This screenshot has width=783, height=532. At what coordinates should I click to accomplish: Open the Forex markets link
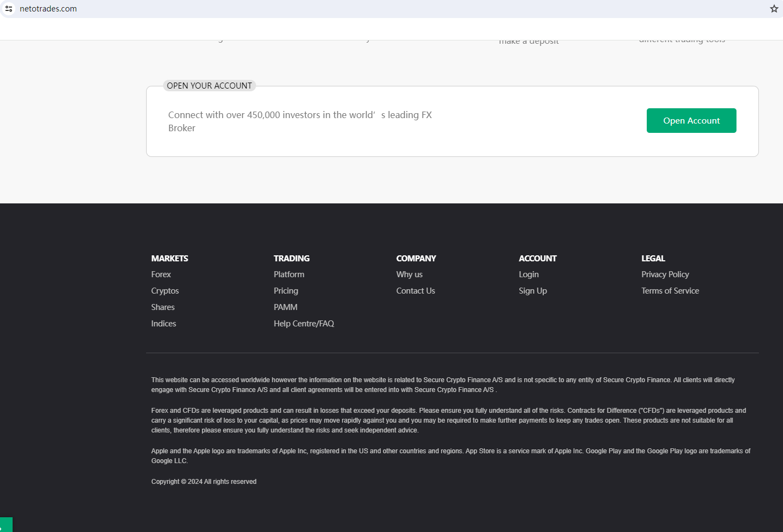[x=161, y=274]
